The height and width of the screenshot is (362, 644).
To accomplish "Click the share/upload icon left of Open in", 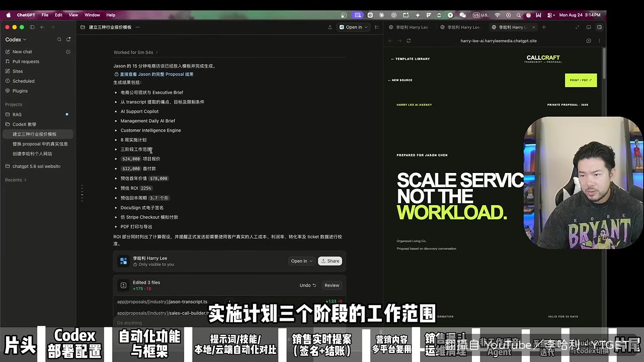I will [x=330, y=27].
